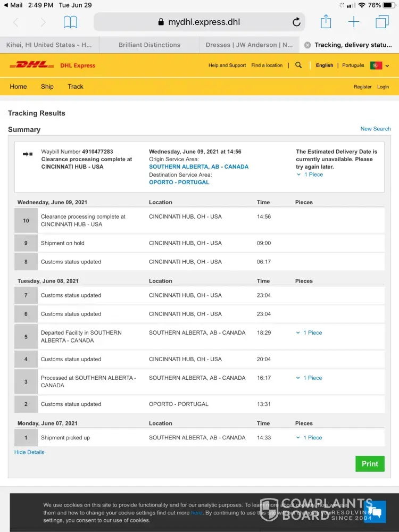Open the Track menu item
399x532 pixels.
[75, 87]
